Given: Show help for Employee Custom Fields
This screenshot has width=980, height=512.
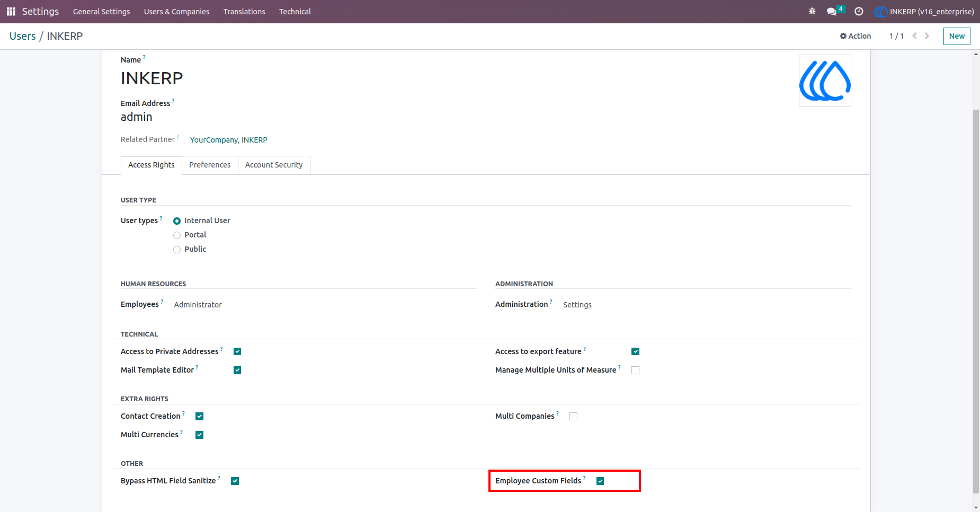Looking at the screenshot, I should [584, 478].
